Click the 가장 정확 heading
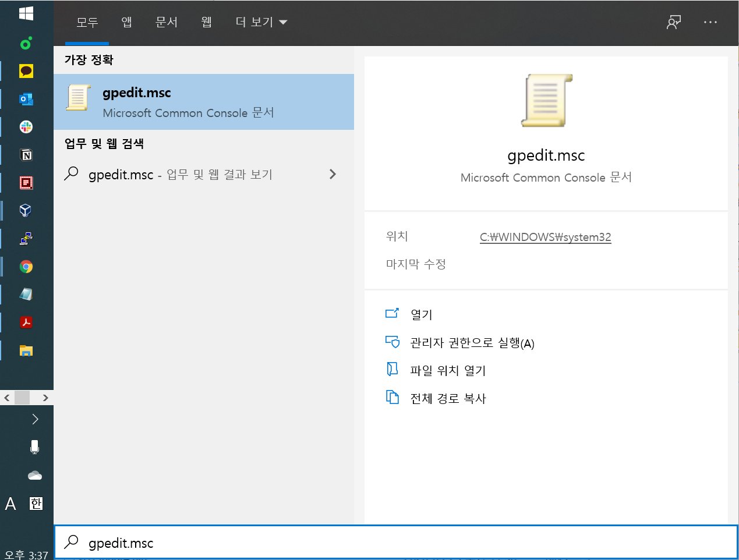This screenshot has width=739, height=560. pyautogui.click(x=89, y=59)
